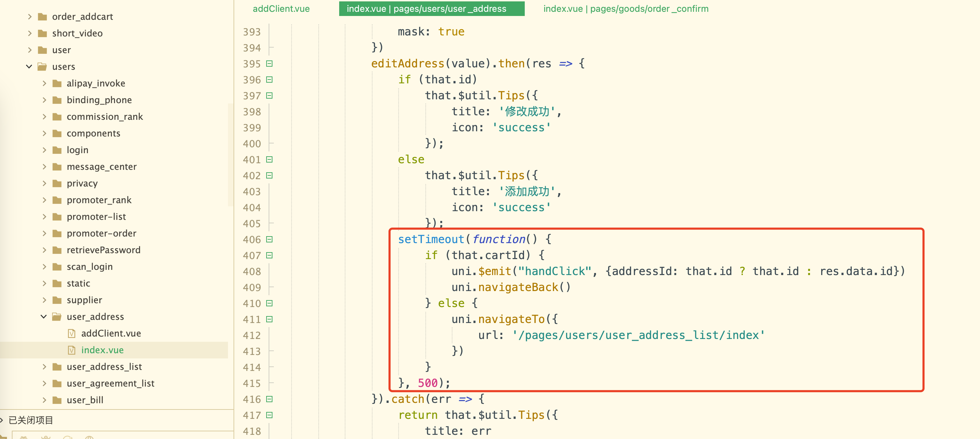Click the user_address open-folder icon
This screenshot has width=980, height=439.
(57, 317)
